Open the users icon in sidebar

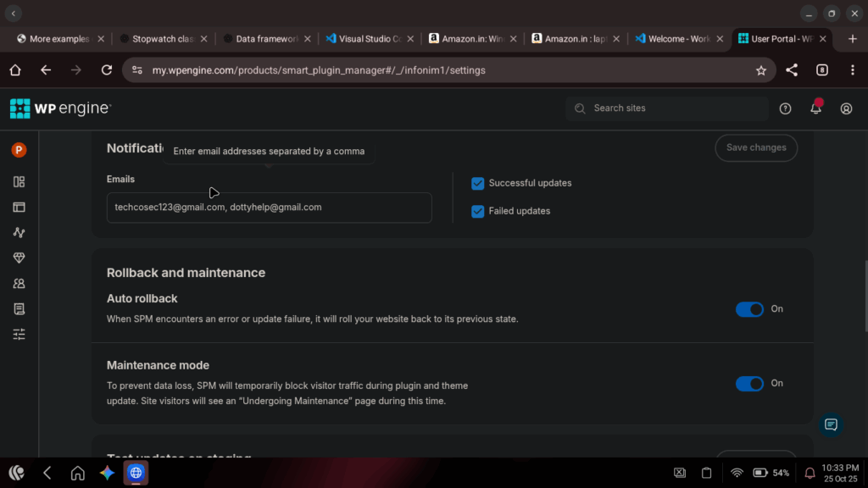(x=19, y=284)
